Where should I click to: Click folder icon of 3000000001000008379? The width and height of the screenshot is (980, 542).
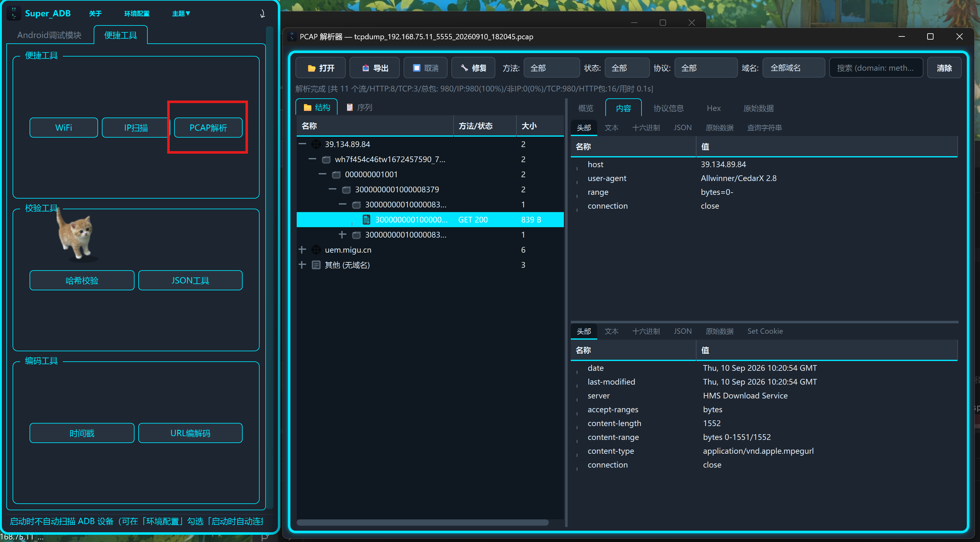click(346, 189)
